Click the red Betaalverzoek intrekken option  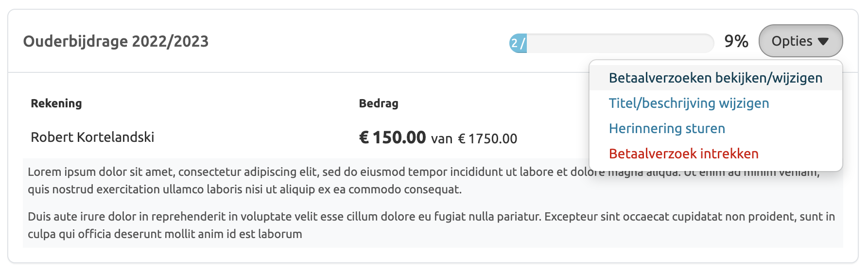coord(683,154)
